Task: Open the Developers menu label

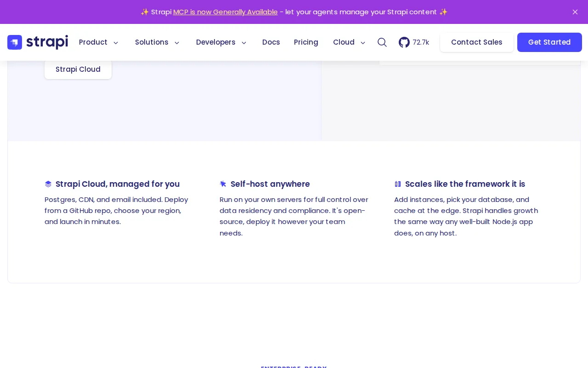Action: click(x=216, y=42)
